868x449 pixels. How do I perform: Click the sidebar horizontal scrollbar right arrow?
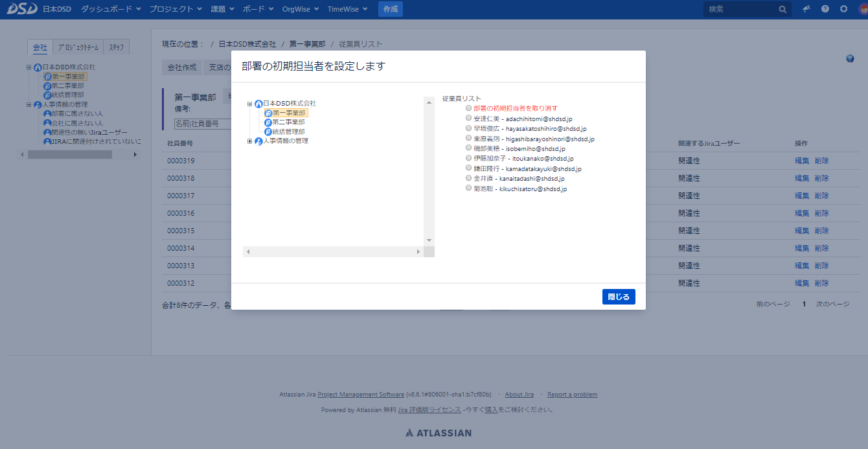point(135,155)
